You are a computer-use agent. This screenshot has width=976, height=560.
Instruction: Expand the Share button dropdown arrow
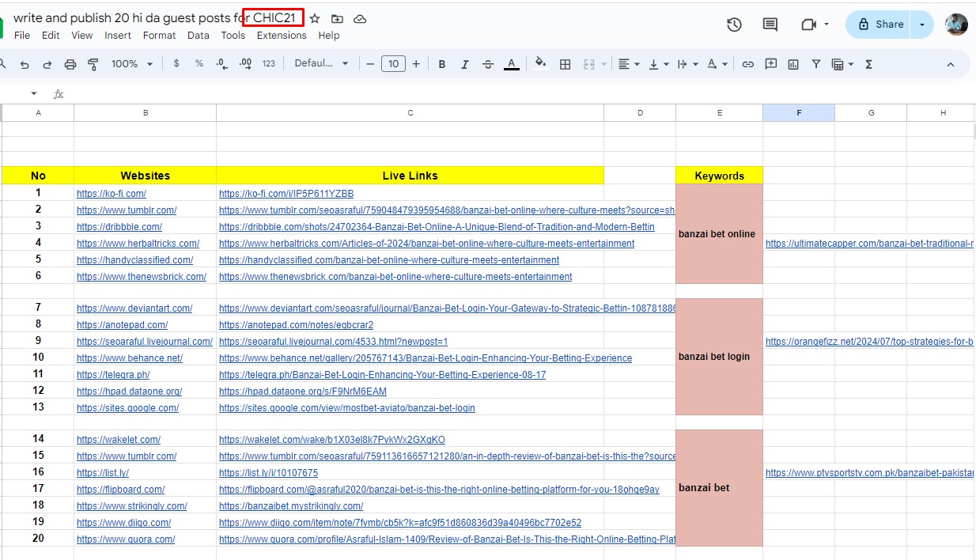tap(922, 25)
